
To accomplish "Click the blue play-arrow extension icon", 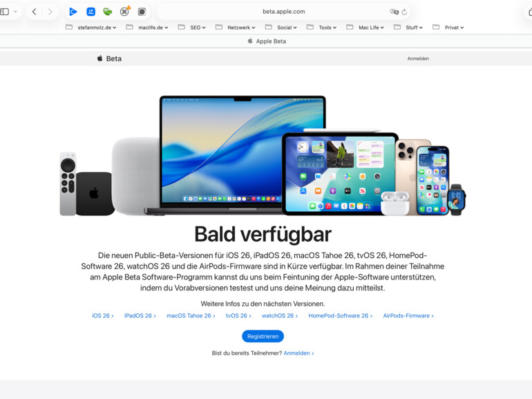I will 73,12.
